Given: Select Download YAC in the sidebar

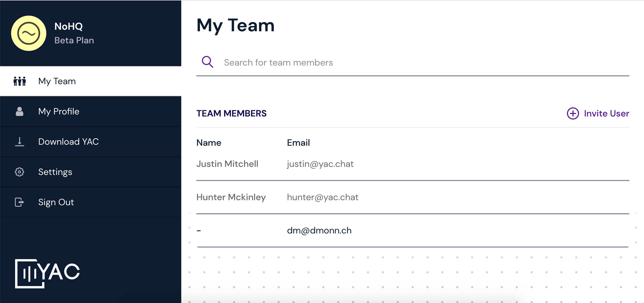Looking at the screenshot, I should tap(91, 142).
